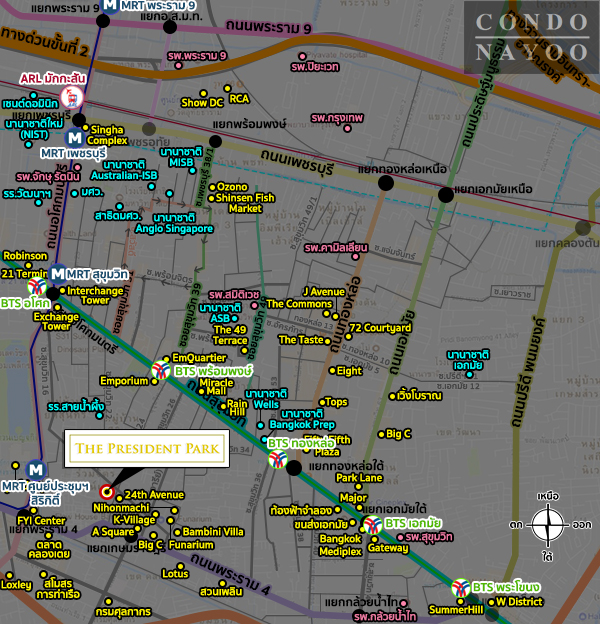Click the Park Lane label
The image size is (600, 624).
tap(359, 478)
